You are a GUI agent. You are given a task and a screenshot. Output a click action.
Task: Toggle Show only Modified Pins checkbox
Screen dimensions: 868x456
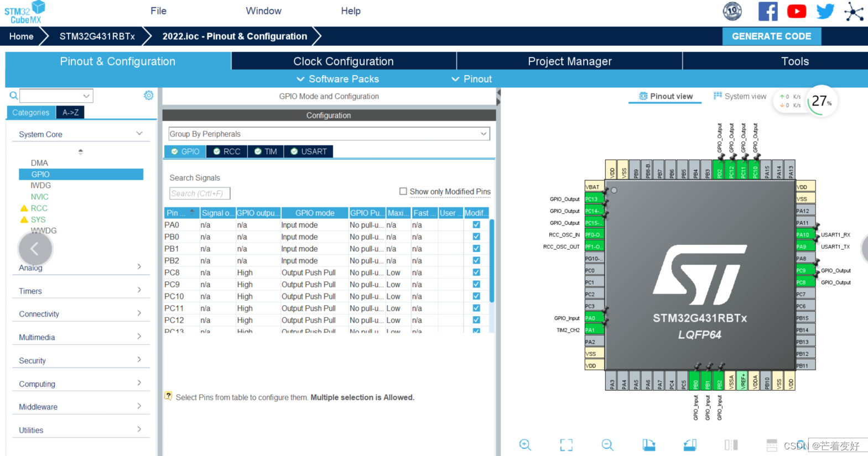click(403, 191)
